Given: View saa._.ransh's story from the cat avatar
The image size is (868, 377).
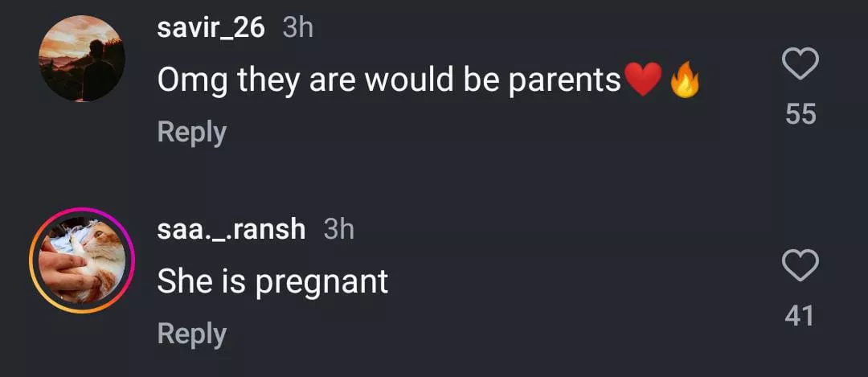Looking at the screenshot, I should click(82, 260).
